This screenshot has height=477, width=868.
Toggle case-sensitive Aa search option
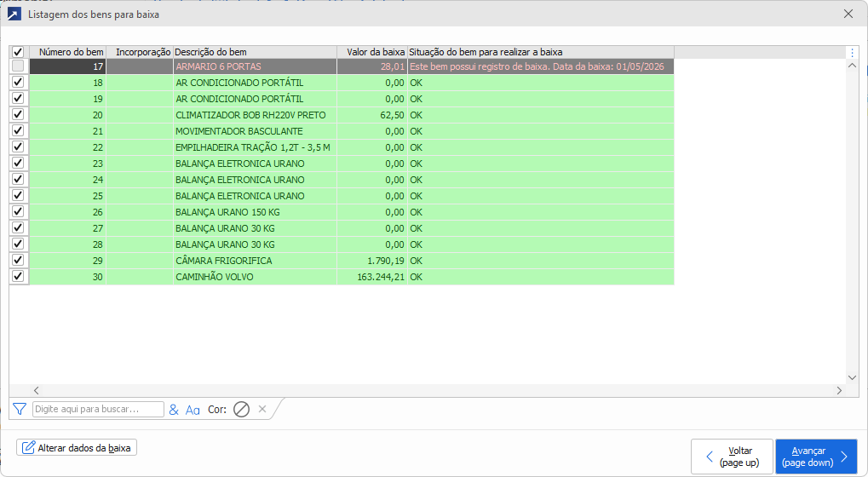[x=193, y=410]
